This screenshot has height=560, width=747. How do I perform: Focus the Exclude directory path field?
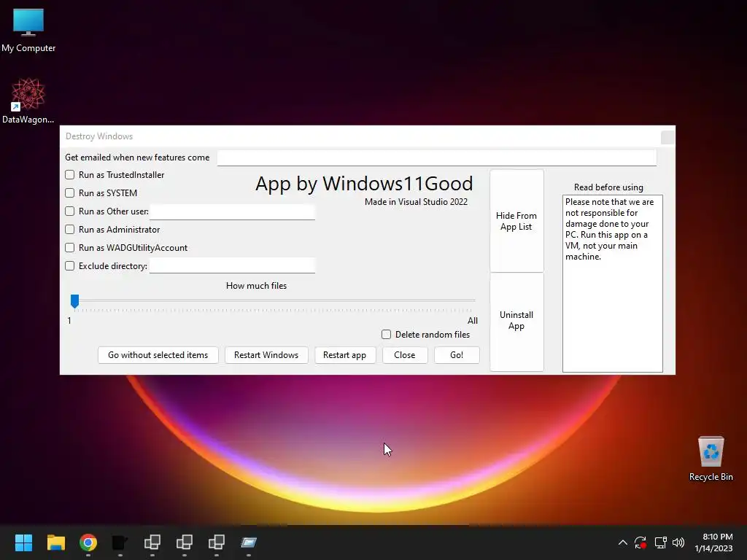[233, 265]
